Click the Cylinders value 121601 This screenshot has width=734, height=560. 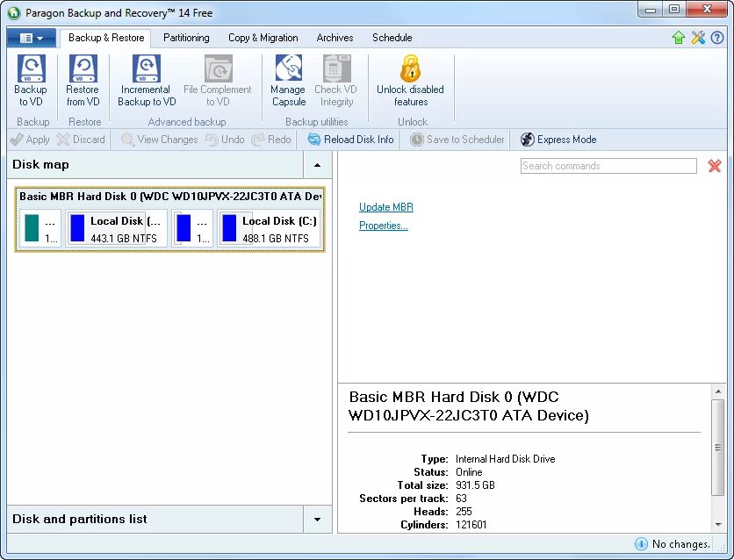[471, 524]
